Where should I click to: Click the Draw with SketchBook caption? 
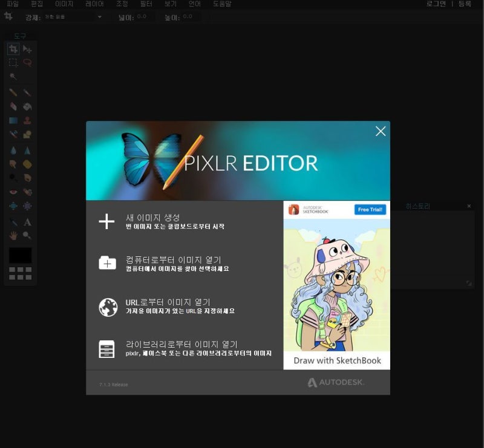pyautogui.click(x=337, y=360)
